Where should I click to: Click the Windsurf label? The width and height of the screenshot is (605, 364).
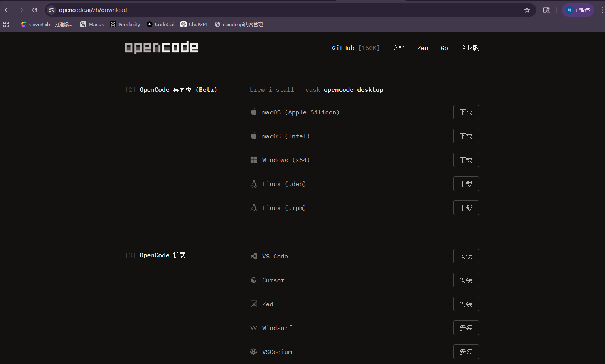point(277,328)
